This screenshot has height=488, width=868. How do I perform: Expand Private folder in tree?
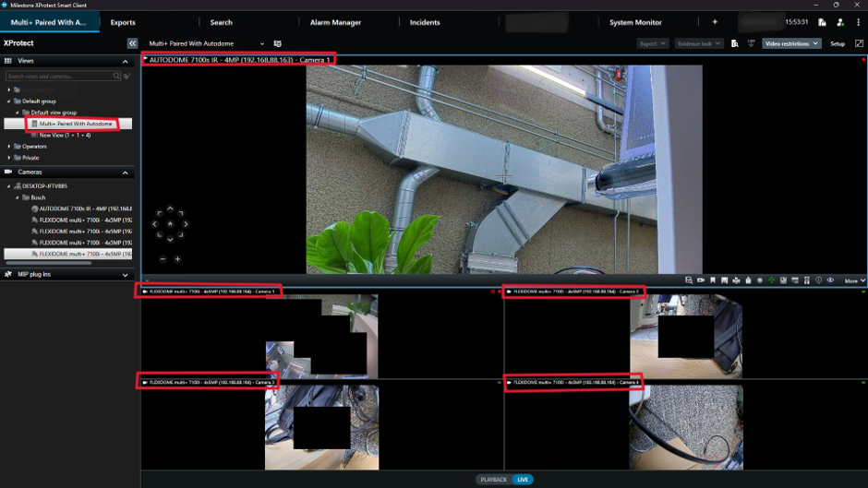pyautogui.click(x=9, y=158)
